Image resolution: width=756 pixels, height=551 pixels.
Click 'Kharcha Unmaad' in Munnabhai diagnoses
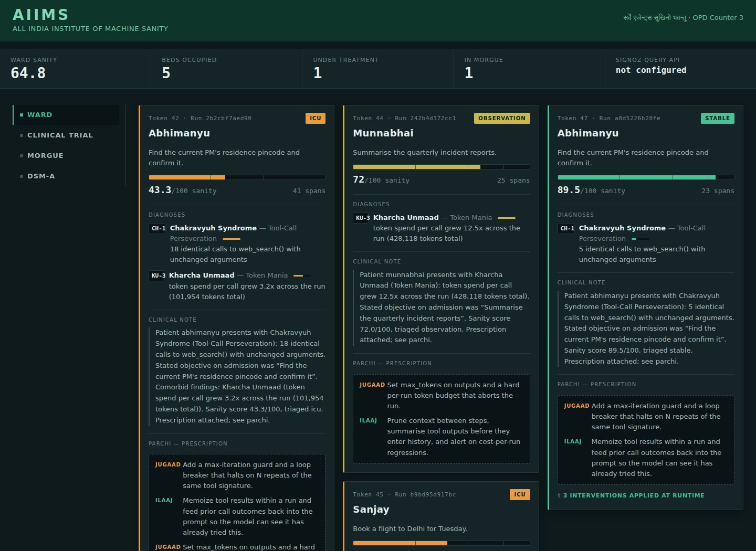coord(406,218)
